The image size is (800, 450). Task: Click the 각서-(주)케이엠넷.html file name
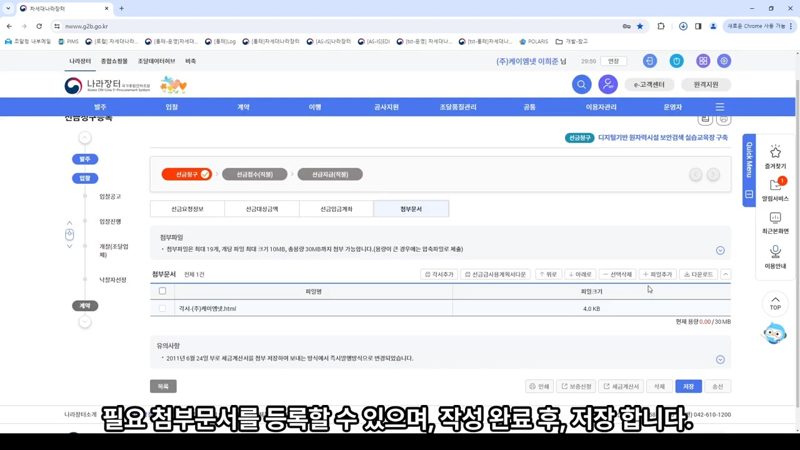[x=207, y=308]
